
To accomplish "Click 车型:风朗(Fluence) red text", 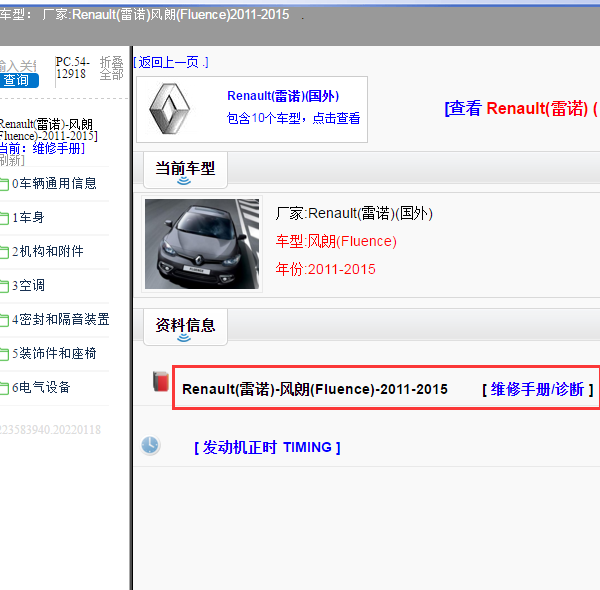I will (x=336, y=241).
